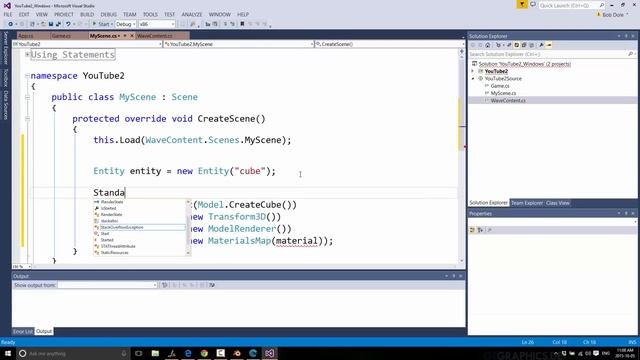Expand the YouTube2 project node
The image size is (640, 360).
pyautogui.click(x=473, y=71)
